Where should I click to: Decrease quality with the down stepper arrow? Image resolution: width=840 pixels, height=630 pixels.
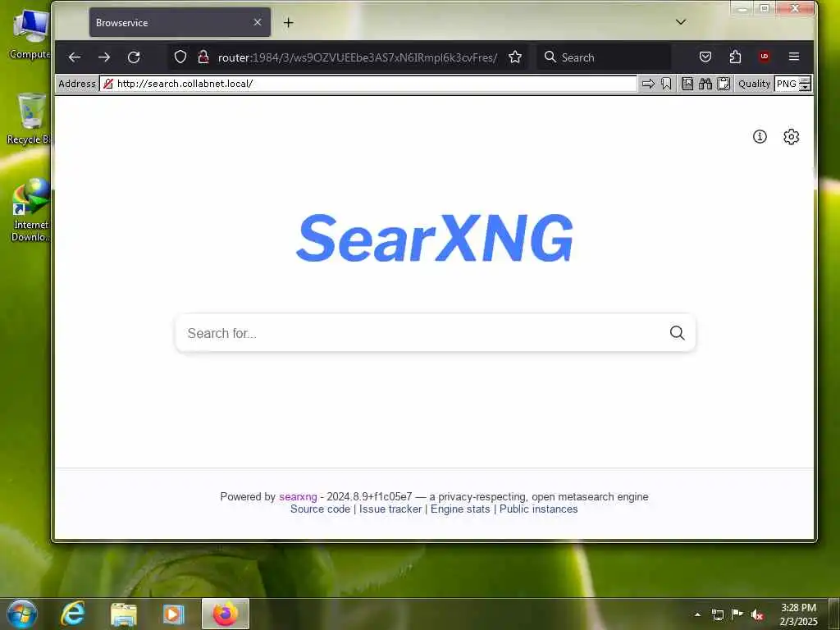tap(805, 87)
